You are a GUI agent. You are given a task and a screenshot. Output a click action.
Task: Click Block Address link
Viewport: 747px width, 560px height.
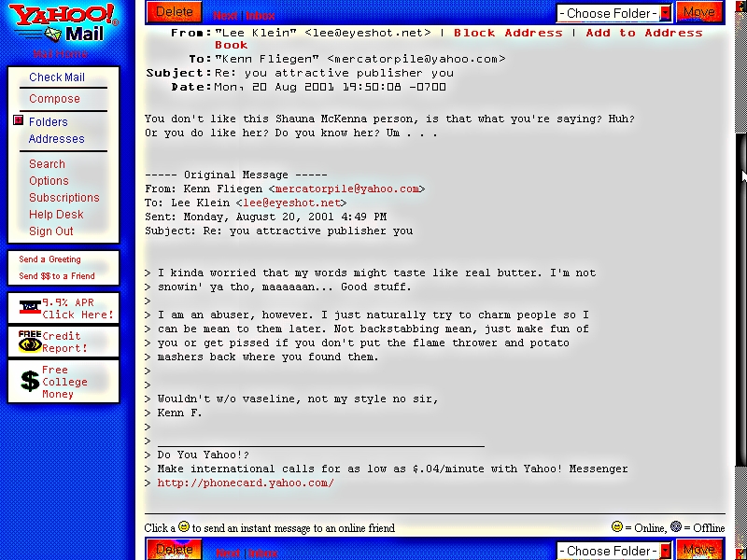pyautogui.click(x=508, y=33)
